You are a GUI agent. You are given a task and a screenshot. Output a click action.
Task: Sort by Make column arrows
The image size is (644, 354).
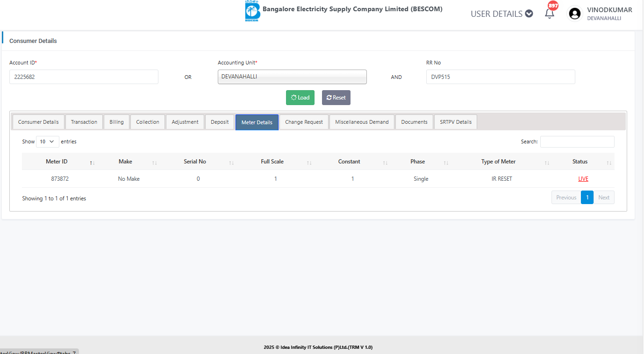tap(155, 163)
